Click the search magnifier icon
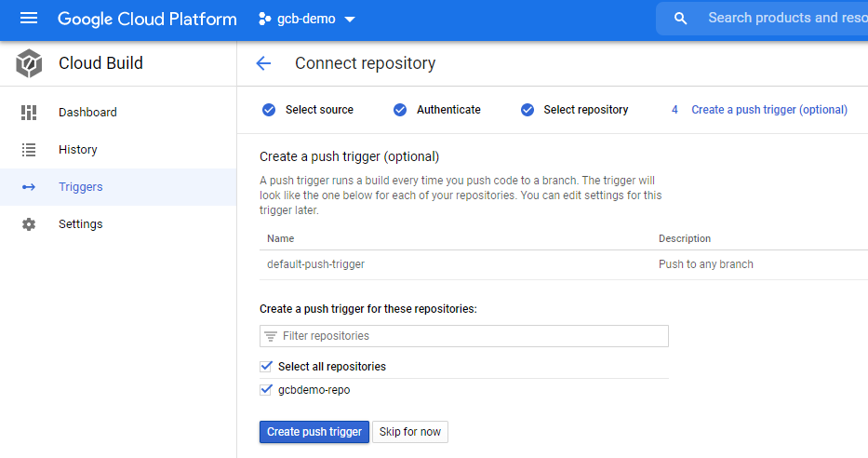Viewport: 868px width, 458px height. point(681,19)
